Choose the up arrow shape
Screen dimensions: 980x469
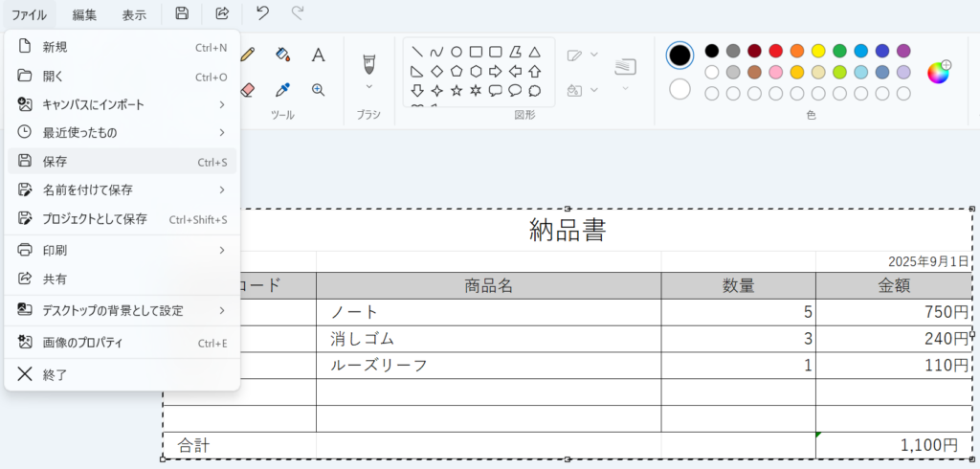[534, 71]
